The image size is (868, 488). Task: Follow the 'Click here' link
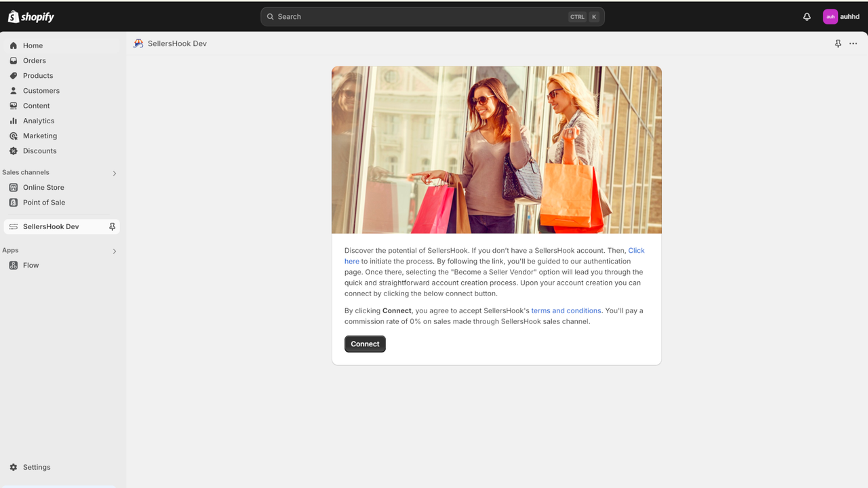636,250
